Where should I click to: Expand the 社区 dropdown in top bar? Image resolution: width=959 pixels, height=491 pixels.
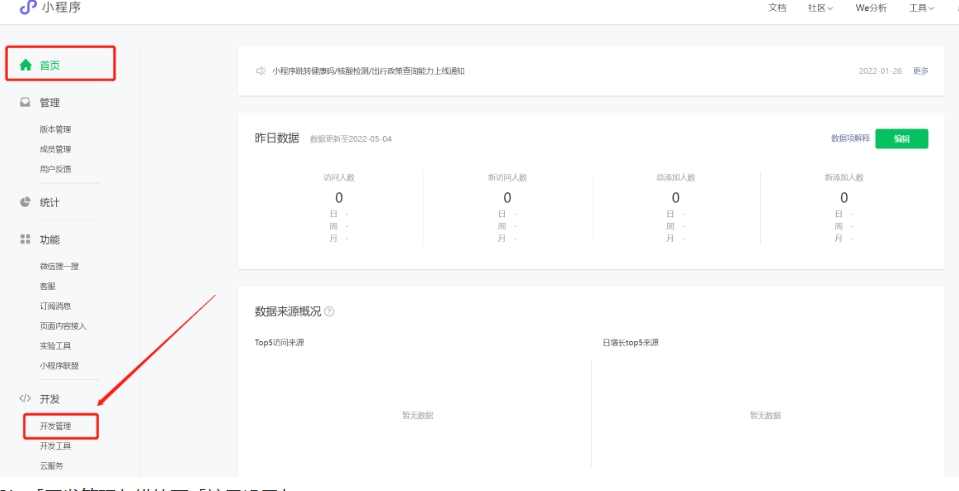pos(820,8)
